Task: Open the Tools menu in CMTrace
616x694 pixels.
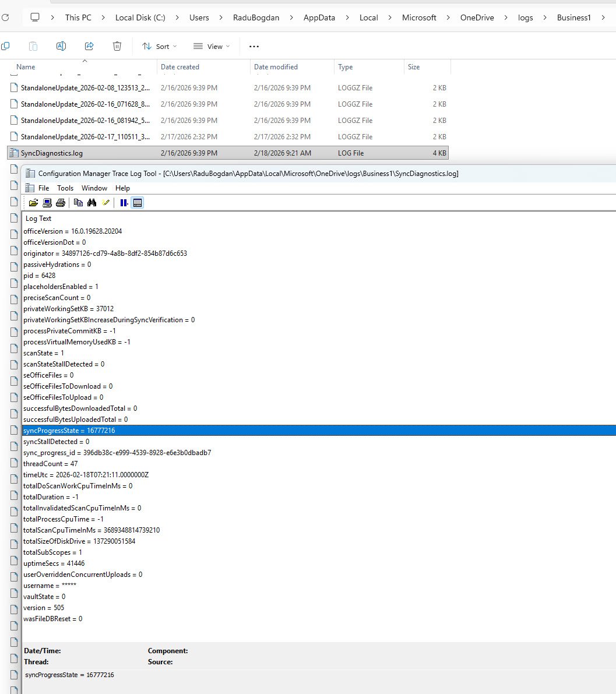Action: click(65, 188)
